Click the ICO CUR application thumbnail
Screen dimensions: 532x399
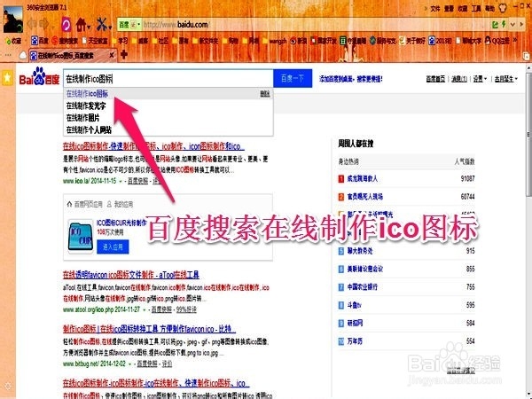pos(81,236)
